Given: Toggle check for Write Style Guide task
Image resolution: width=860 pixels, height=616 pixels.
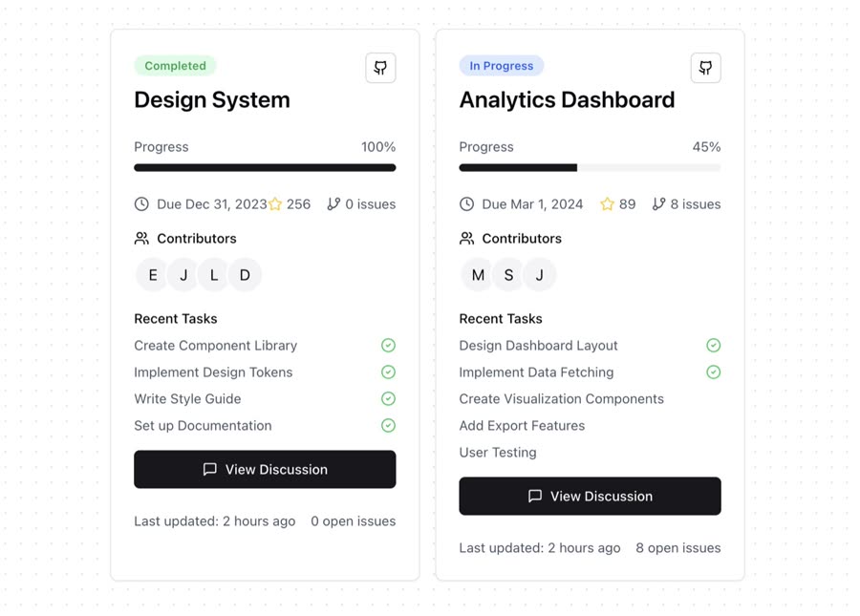Looking at the screenshot, I should click(388, 398).
